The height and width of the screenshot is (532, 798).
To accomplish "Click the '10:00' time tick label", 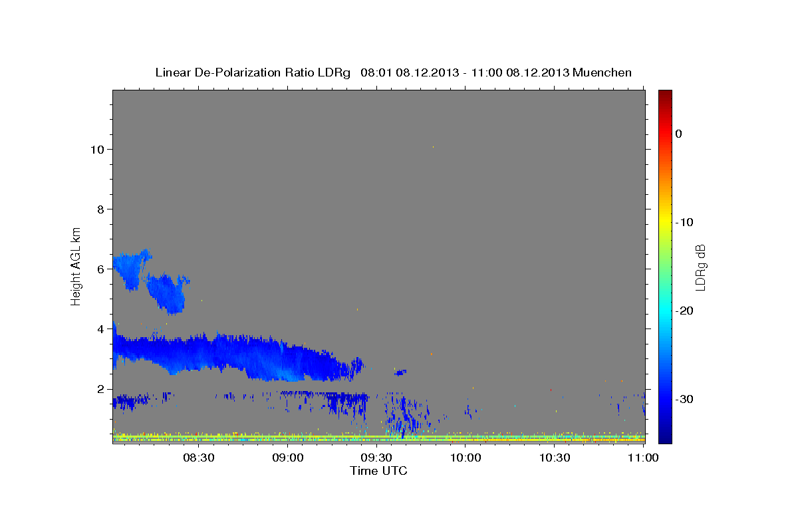I will (x=466, y=458).
